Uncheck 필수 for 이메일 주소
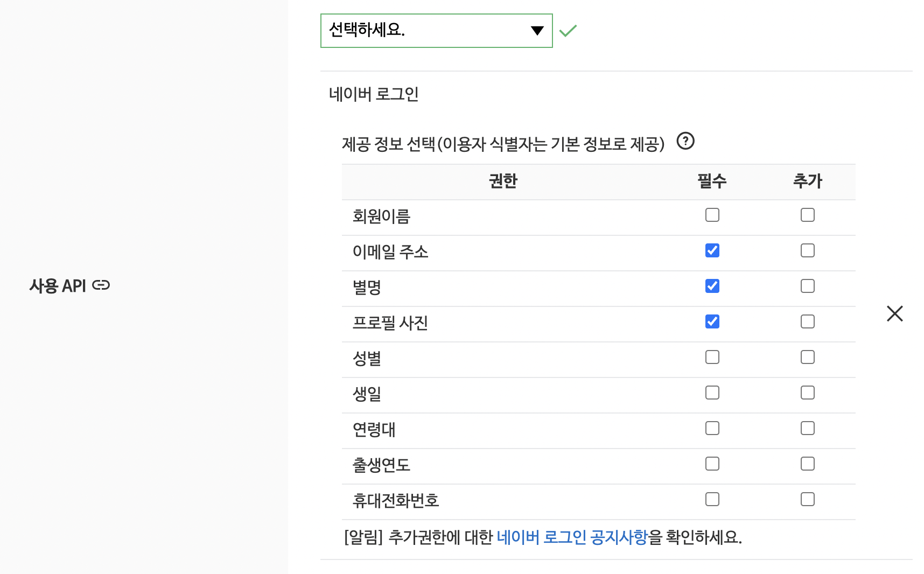Image resolution: width=924 pixels, height=574 pixels. [712, 250]
